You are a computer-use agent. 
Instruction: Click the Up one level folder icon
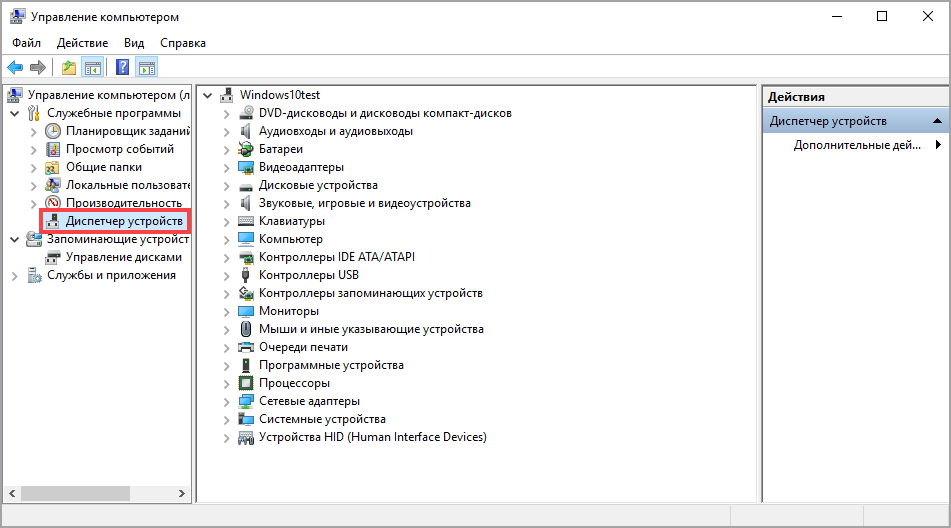[x=68, y=68]
